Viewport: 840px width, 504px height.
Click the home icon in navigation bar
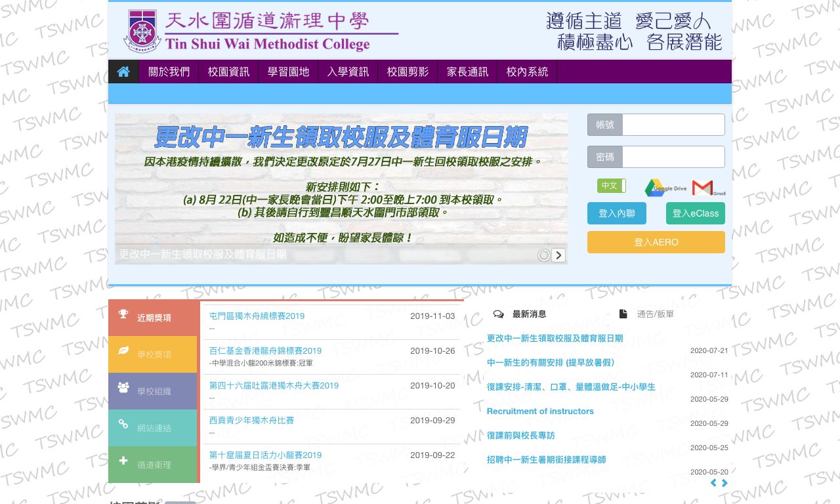point(123,72)
